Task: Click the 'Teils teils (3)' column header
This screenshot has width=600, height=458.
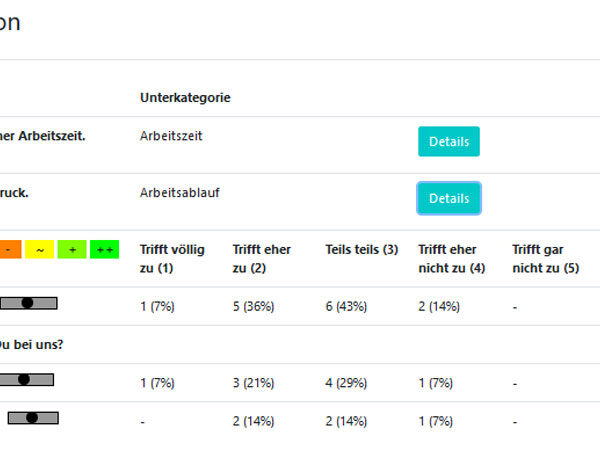Action: click(x=361, y=249)
